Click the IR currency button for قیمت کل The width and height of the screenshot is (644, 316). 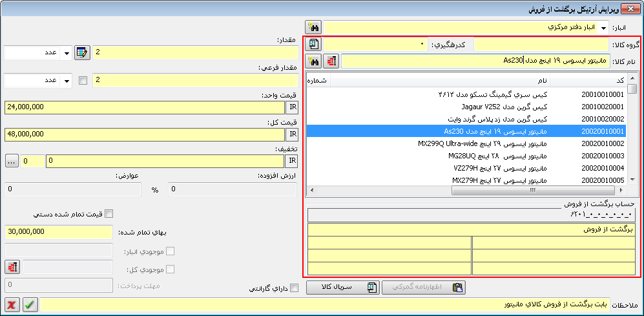(x=291, y=134)
